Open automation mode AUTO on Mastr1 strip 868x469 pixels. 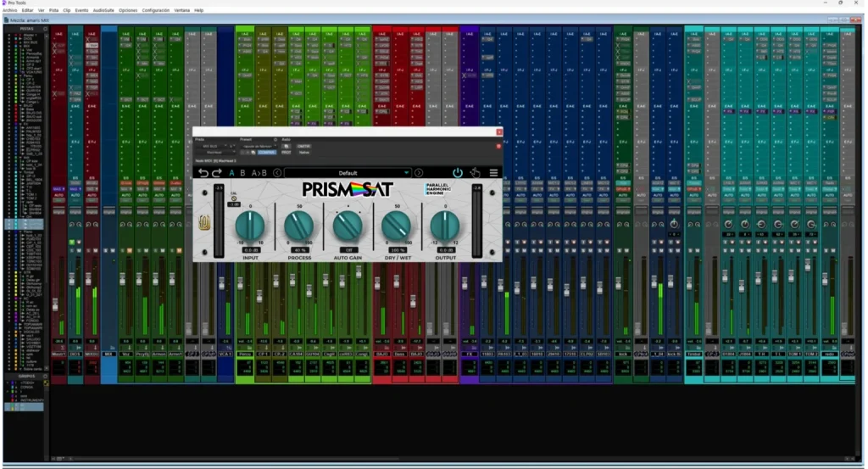(x=58, y=195)
